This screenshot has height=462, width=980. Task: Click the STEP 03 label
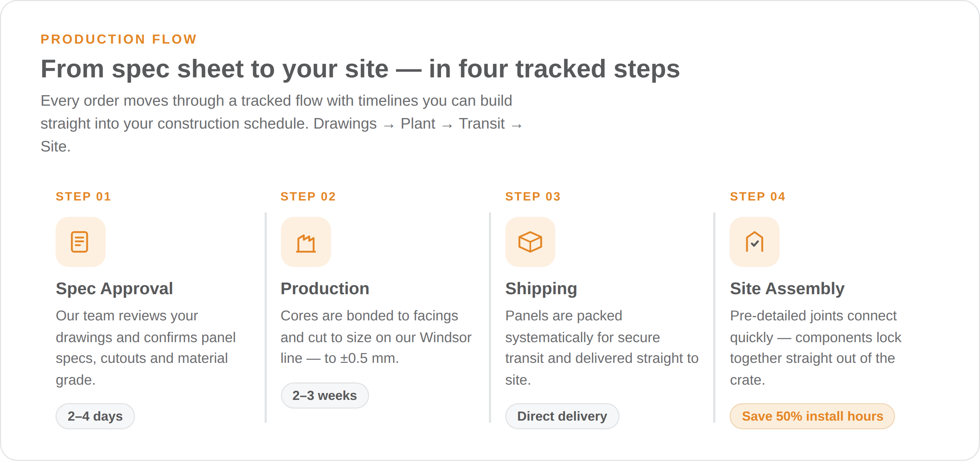pos(533,197)
